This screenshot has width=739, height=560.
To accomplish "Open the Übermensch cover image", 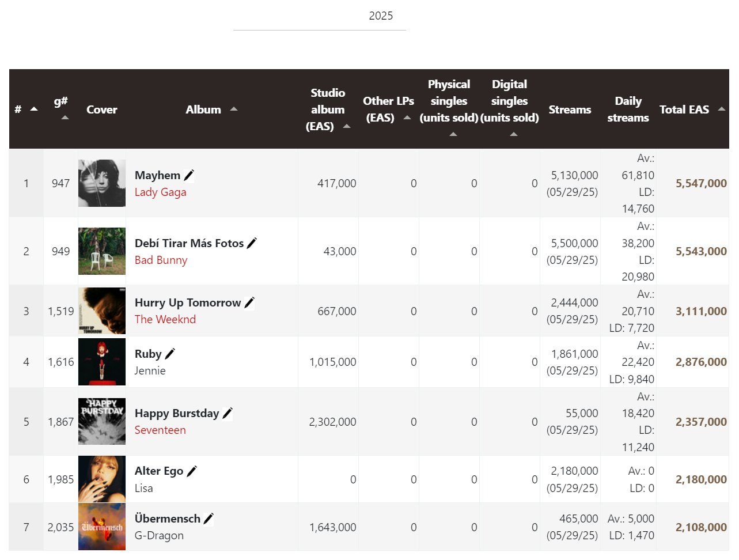I will point(102,527).
